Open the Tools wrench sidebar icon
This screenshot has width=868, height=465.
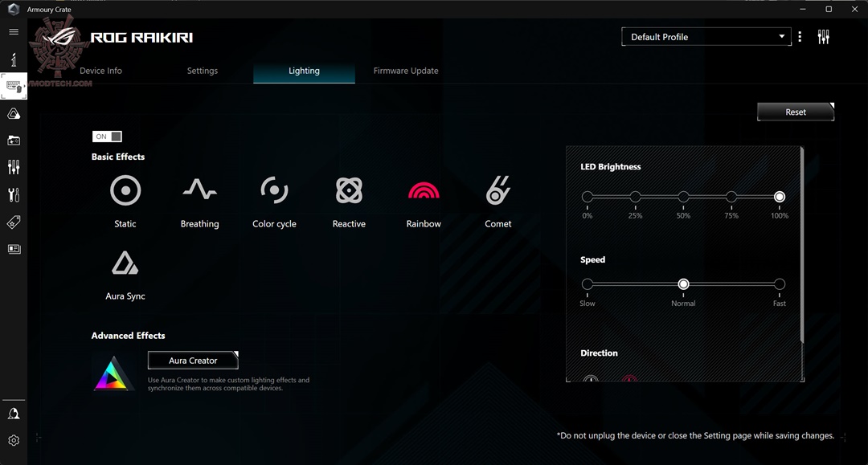[x=14, y=194]
